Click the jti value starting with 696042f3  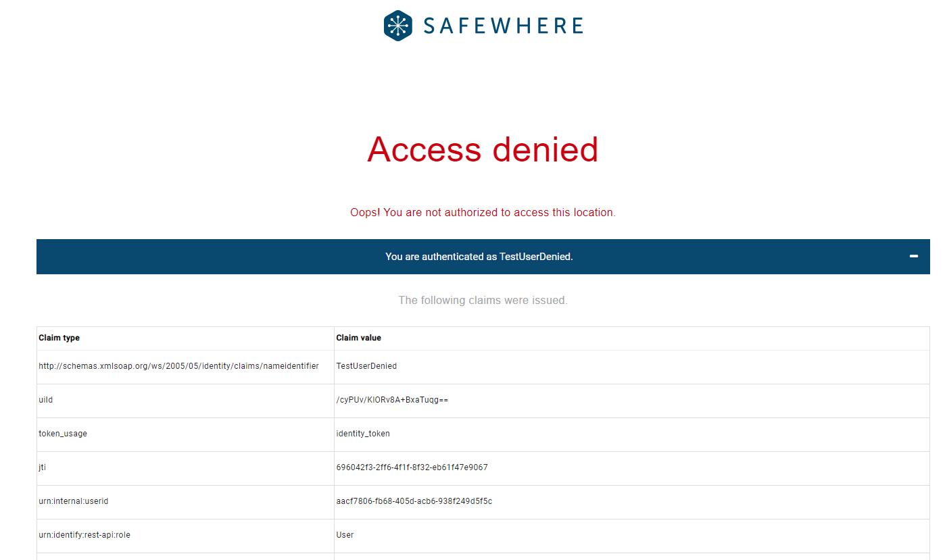coord(412,467)
